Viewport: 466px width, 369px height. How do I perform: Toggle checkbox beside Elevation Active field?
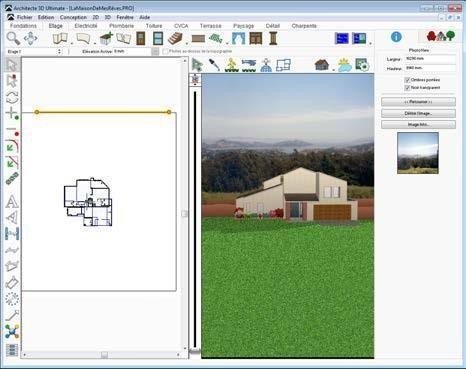[x=165, y=52]
